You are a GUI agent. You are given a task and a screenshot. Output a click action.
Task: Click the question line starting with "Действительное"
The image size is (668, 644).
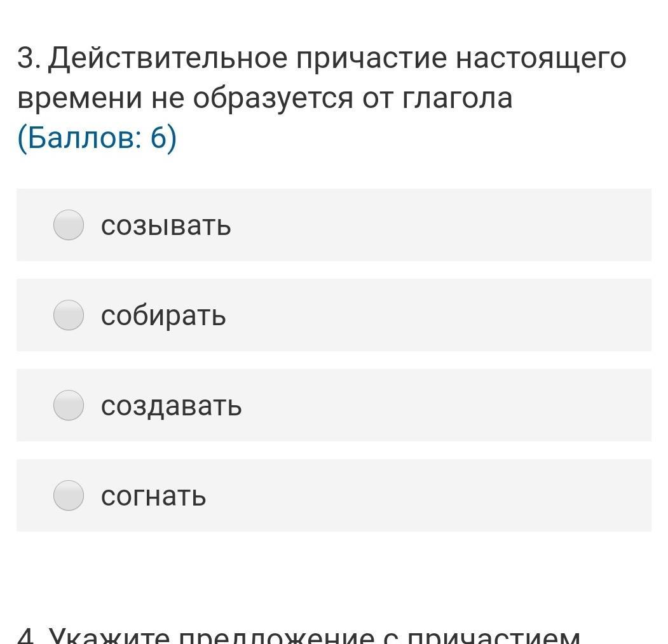click(322, 59)
